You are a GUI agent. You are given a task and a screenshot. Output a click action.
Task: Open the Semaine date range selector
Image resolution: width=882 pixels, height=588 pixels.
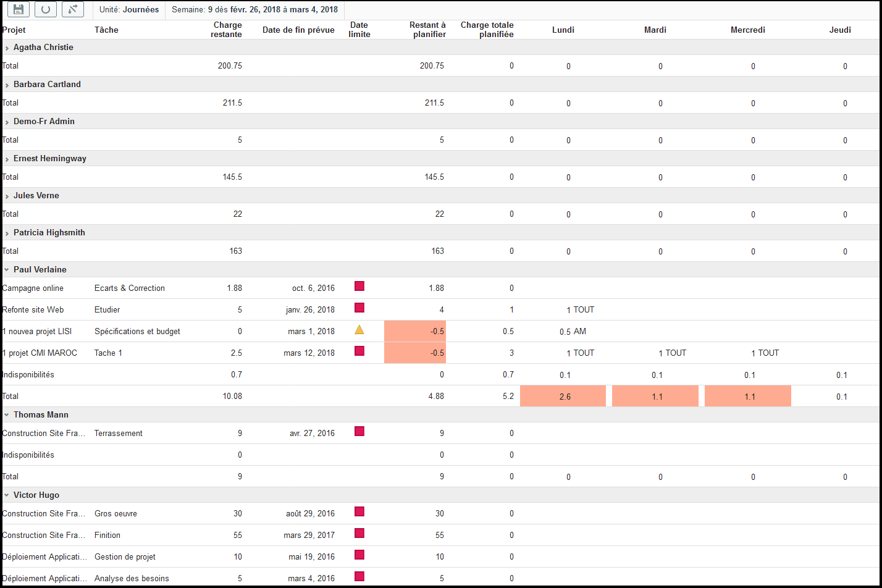254,10
